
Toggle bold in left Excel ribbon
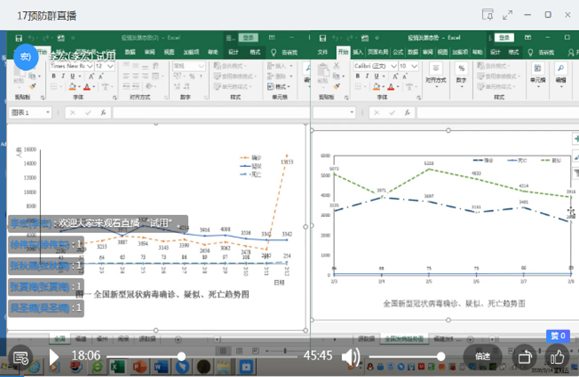tap(54, 76)
